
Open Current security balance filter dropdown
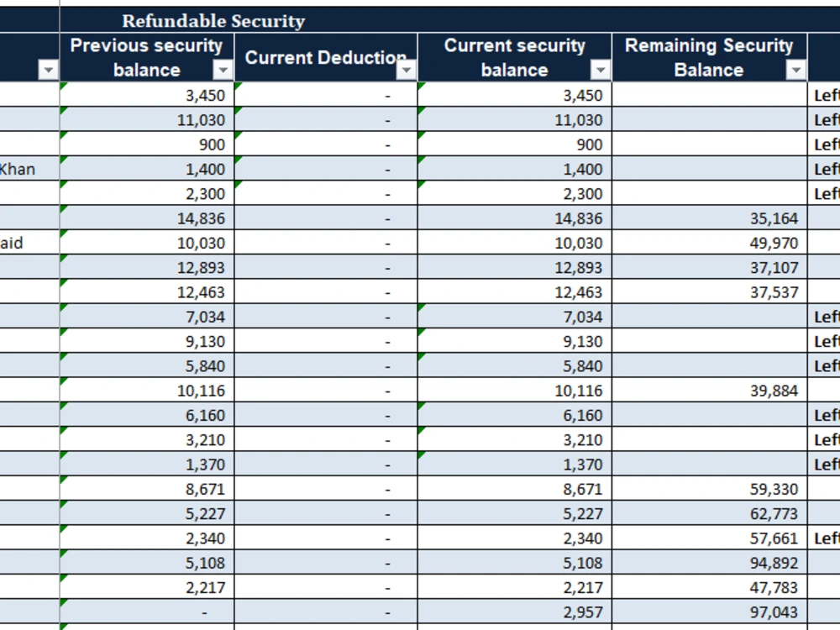click(x=601, y=70)
